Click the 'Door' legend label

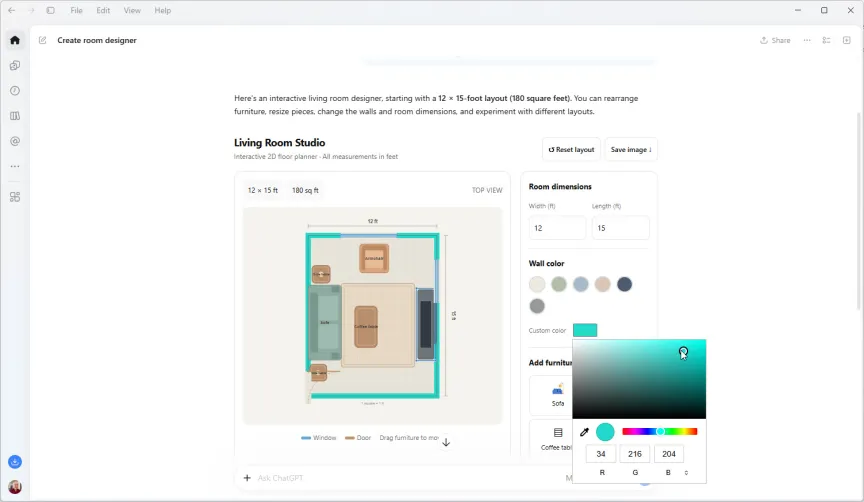pos(364,438)
